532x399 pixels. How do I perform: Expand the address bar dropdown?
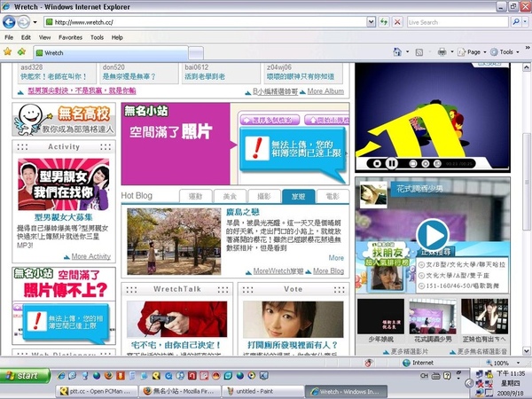point(372,22)
